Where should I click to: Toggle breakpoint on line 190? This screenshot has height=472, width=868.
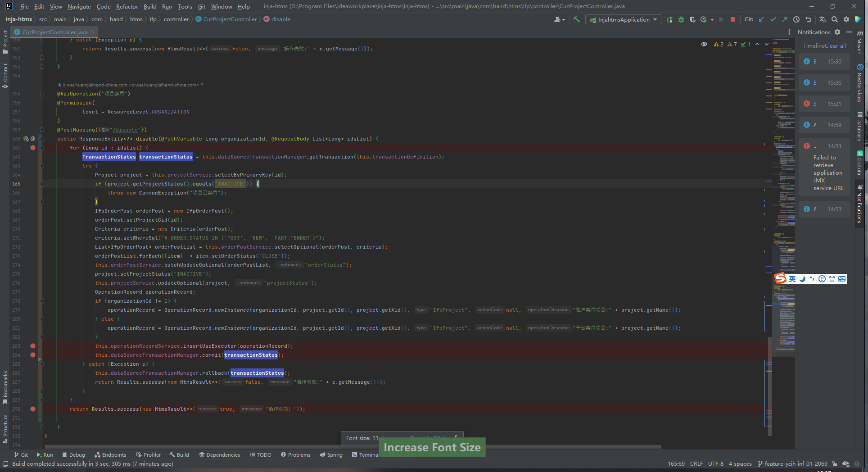tap(33, 409)
